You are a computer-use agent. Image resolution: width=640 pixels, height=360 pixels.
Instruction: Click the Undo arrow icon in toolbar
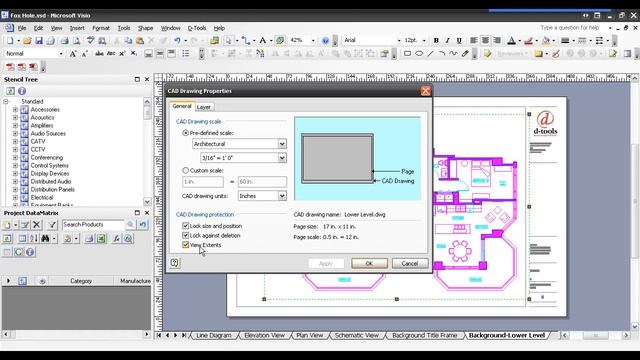177,40
